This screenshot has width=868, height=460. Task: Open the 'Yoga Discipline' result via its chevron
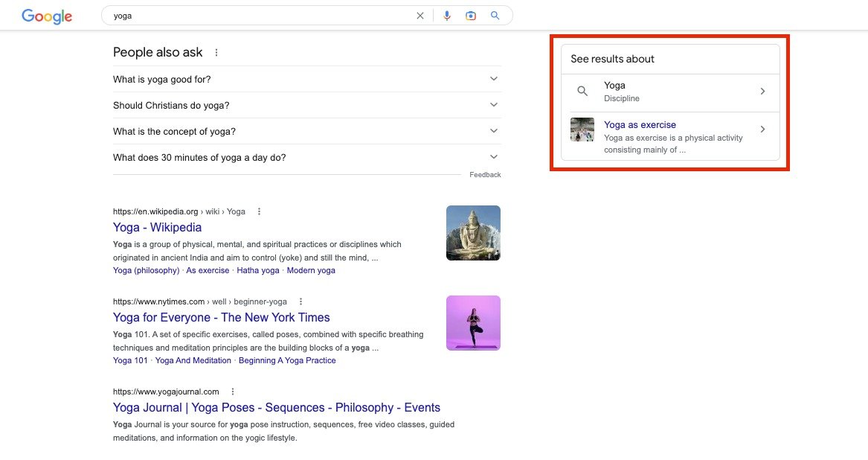[x=762, y=91]
